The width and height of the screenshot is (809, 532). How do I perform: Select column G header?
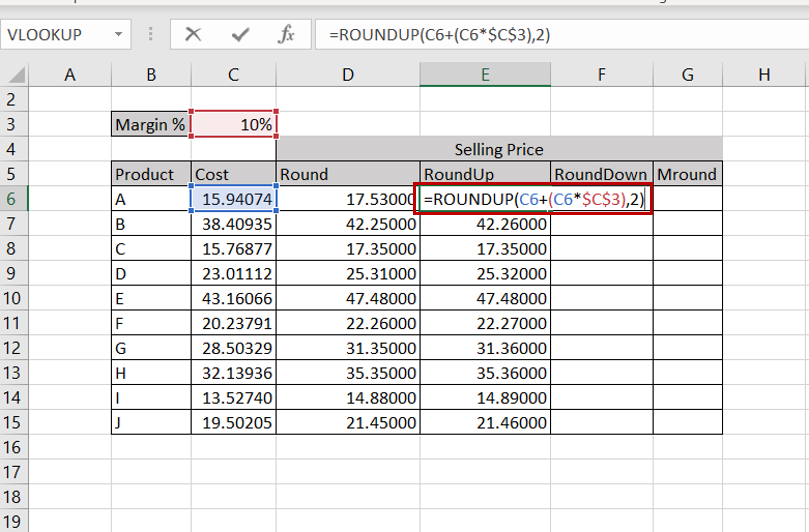[x=688, y=74]
